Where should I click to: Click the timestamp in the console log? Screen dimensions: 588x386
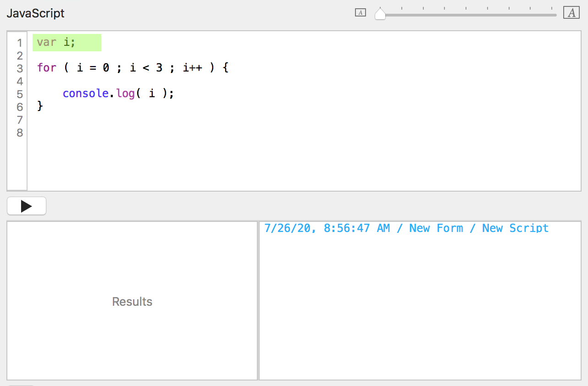tap(327, 228)
